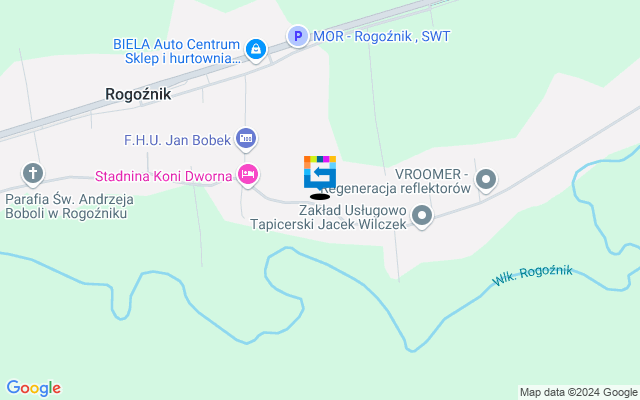Select the Stadnina Koni Dworna text label
Viewport: 640px width, 400px height.
coord(164,176)
